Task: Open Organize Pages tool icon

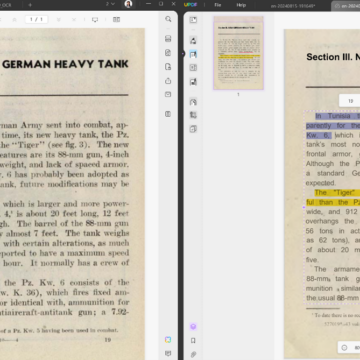Action: click(193, 102)
